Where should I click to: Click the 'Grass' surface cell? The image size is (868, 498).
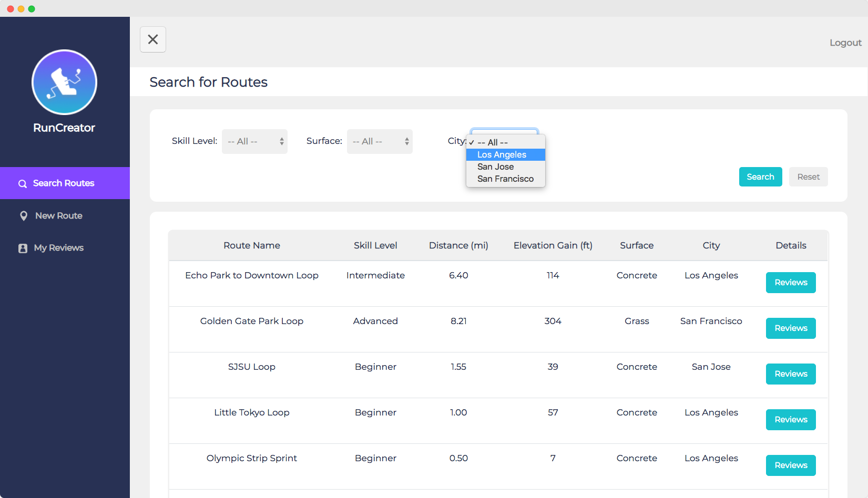point(637,321)
